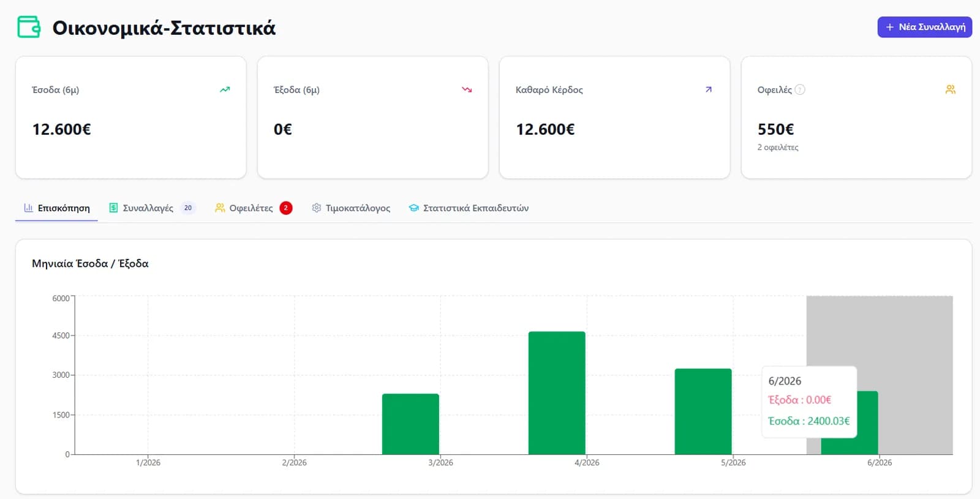Click the bar chart icon beside Επισκόπηση

pos(28,208)
